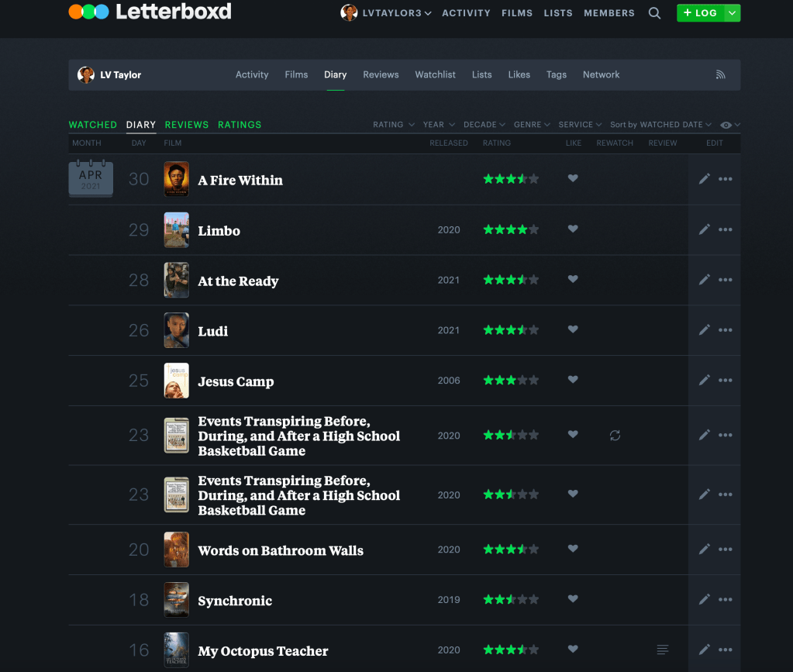Switch to the Watchlist profile tab
Viewport: 793px width, 672px height.
click(435, 75)
